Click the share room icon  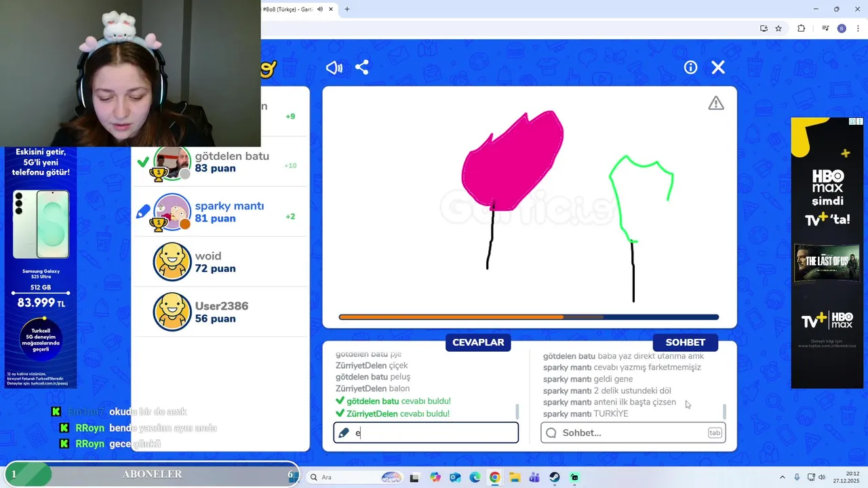pyautogui.click(x=362, y=68)
